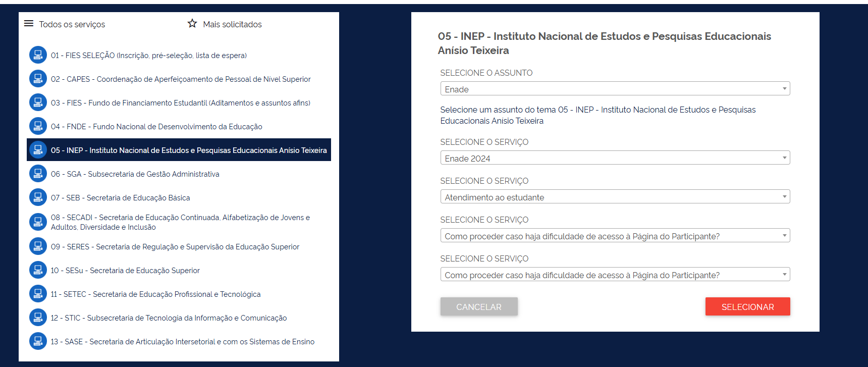The width and height of the screenshot is (868, 367).
Task: Click the computer icon for 04 - FNDE
Action: tap(38, 126)
